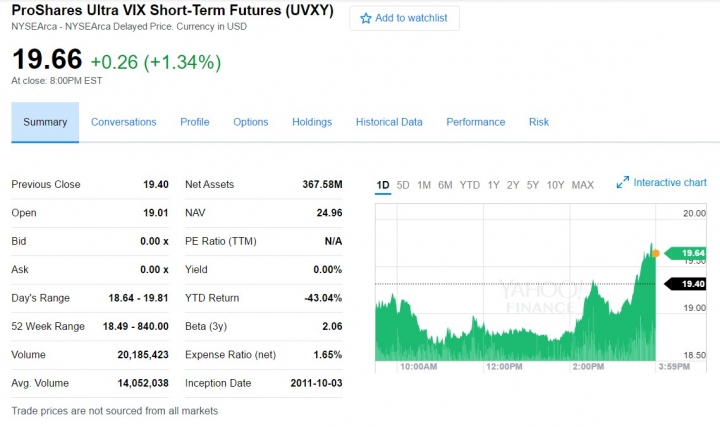The width and height of the screenshot is (720, 427).
Task: Switch to the Profile tab
Action: pyautogui.click(x=195, y=122)
